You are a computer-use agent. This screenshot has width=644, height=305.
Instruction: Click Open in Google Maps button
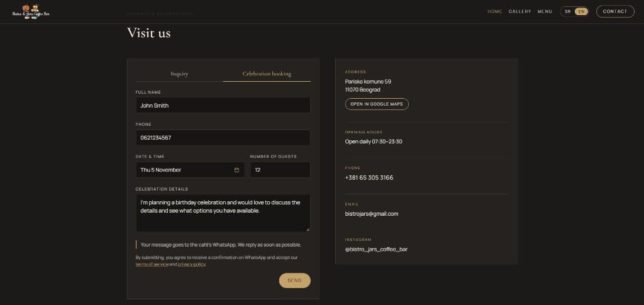377,104
